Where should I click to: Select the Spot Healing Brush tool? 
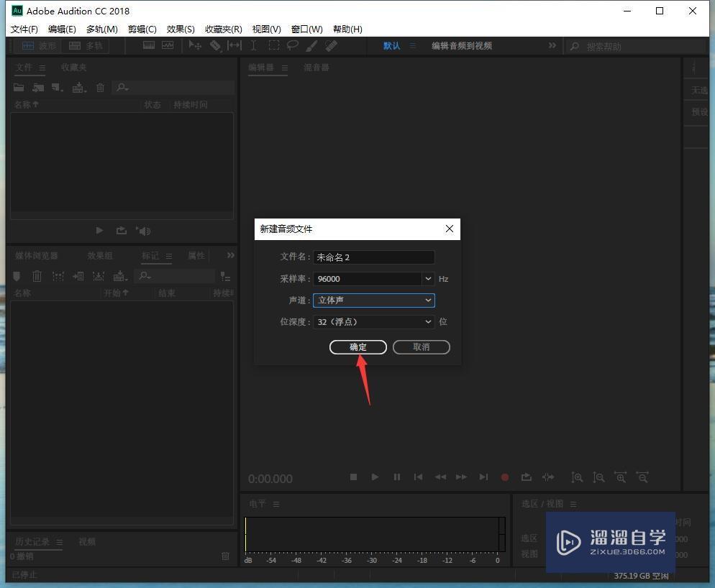click(331, 45)
